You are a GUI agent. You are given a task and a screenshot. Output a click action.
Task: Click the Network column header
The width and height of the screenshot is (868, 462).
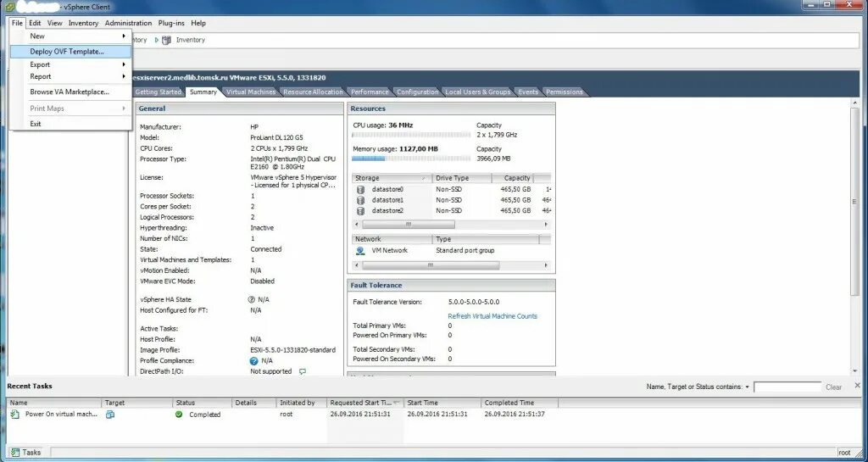392,239
